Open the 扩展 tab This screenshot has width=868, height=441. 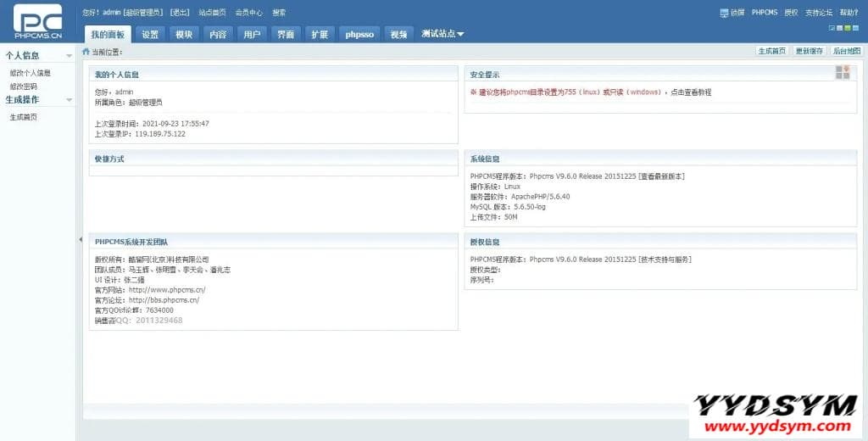320,35
